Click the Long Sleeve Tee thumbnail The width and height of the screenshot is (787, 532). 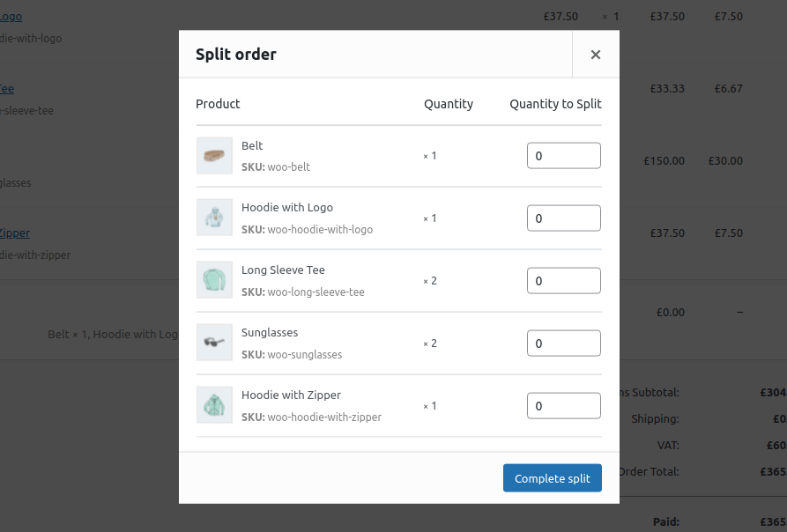click(214, 279)
